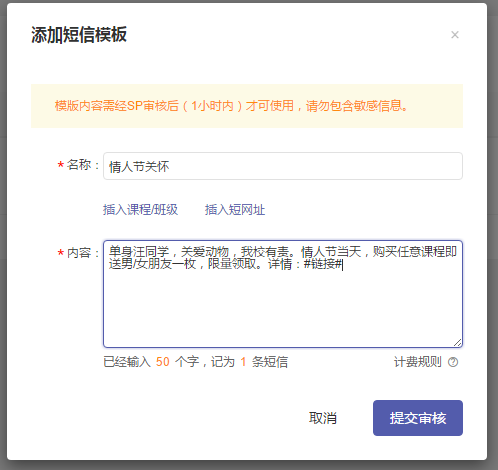The image size is (498, 470).
Task: Click the 插入课程/班级 link
Action: pos(140,210)
